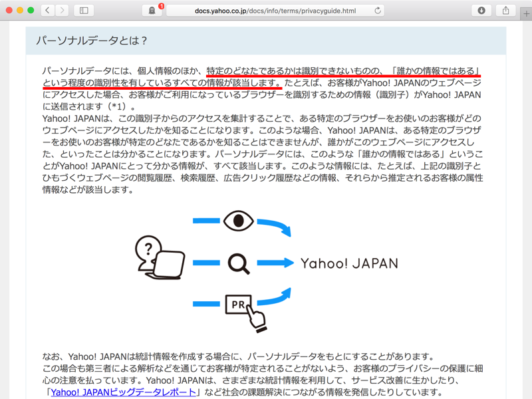
Task: Click the text 情報などが該当します。
Action: [x=88, y=190]
